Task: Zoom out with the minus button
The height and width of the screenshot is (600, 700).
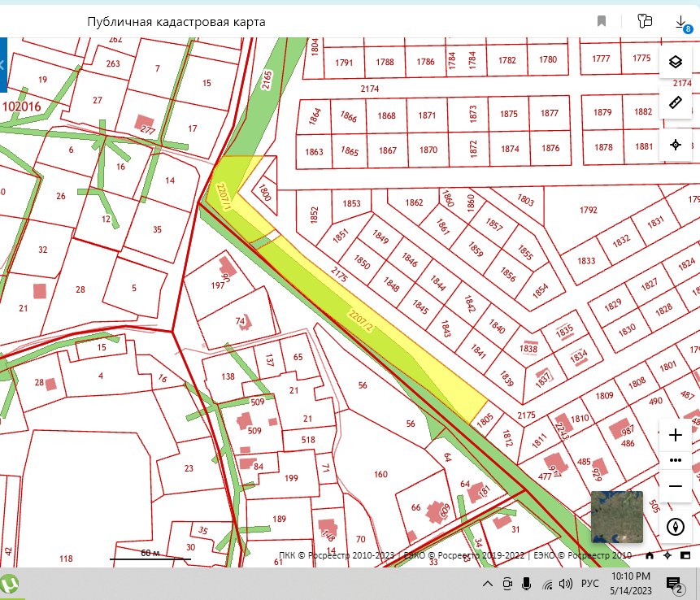Action: (676, 485)
